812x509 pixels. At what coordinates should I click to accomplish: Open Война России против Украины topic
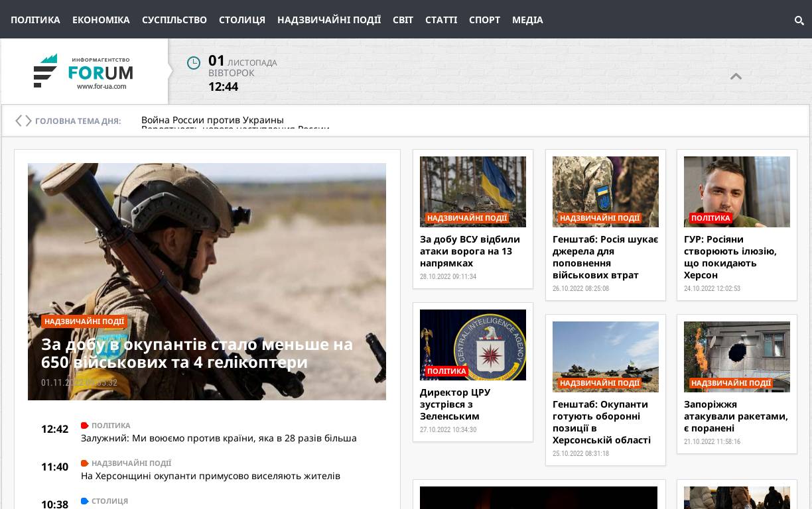[x=212, y=120]
